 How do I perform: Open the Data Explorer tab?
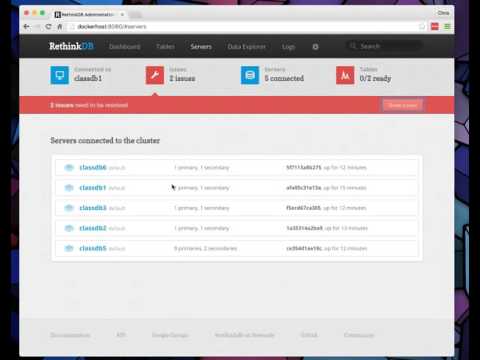tap(247, 47)
